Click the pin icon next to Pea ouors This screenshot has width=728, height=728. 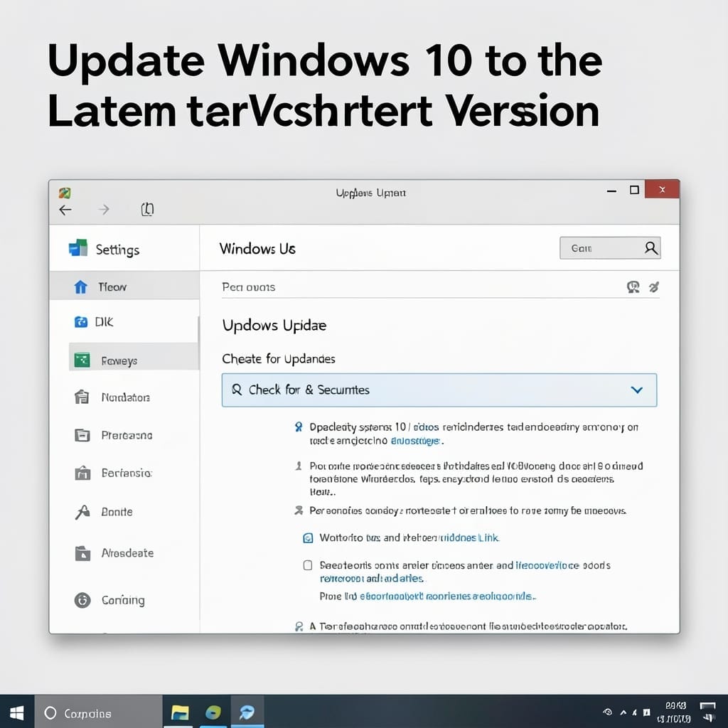point(654,287)
